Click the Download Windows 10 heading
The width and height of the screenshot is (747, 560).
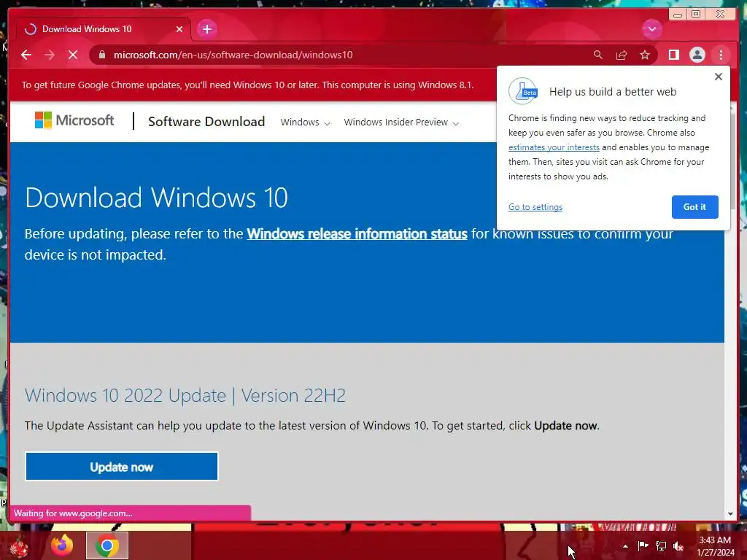(x=156, y=198)
